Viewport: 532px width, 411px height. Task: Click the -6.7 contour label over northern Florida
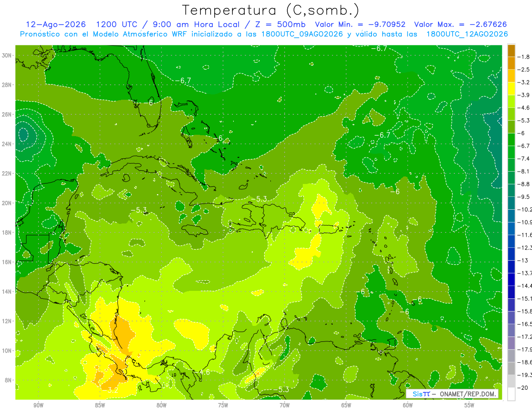coord(183,80)
